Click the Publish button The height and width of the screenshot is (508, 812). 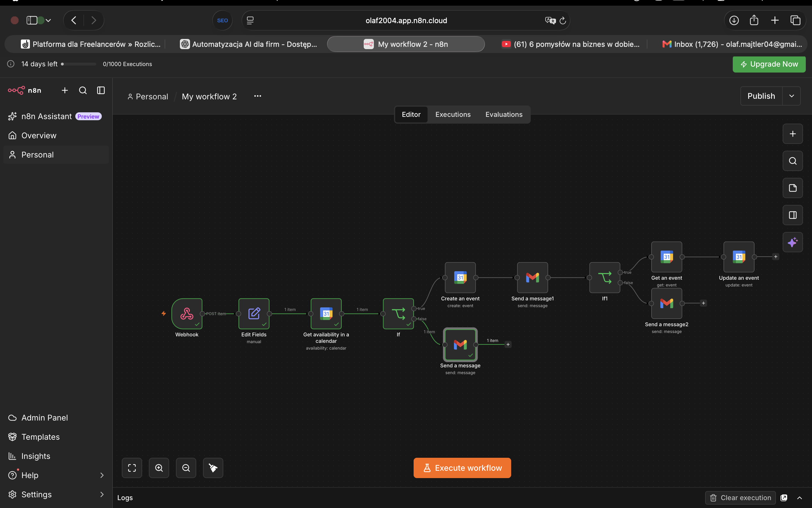pos(761,96)
